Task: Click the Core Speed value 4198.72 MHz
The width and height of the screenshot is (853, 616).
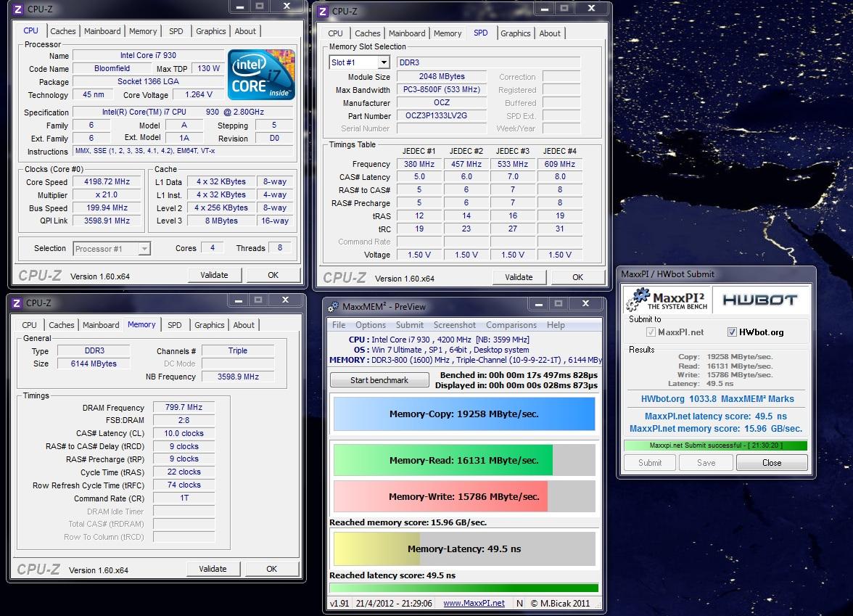Action: (x=107, y=181)
